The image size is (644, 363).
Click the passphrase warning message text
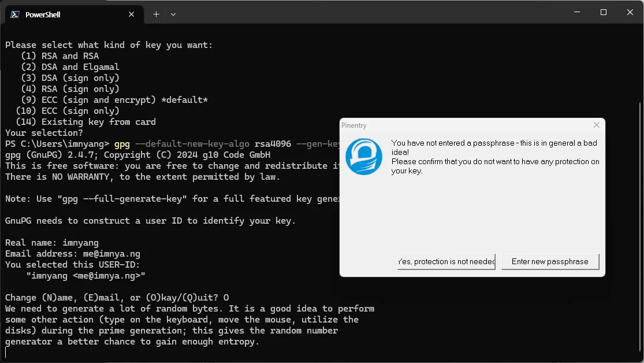pos(495,157)
